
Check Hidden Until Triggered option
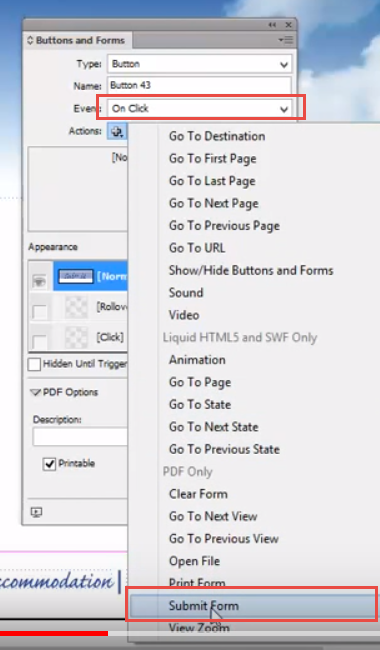(x=34, y=364)
